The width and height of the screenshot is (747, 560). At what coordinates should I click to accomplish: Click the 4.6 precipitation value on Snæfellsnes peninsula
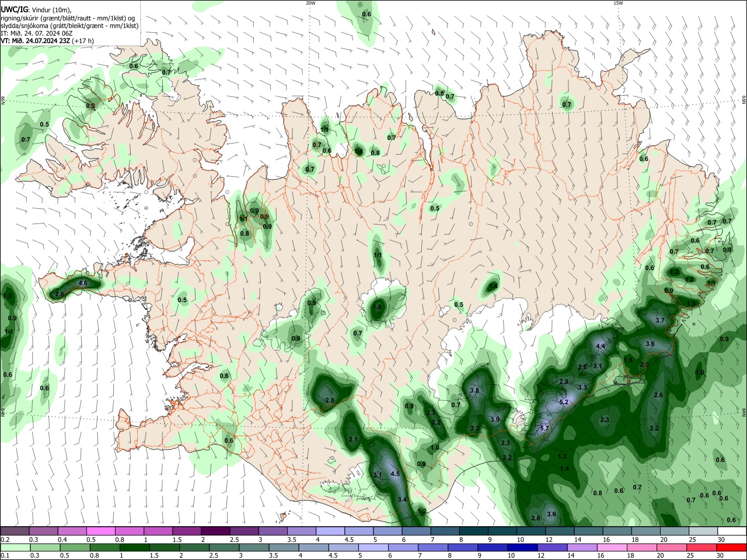[x=83, y=283]
